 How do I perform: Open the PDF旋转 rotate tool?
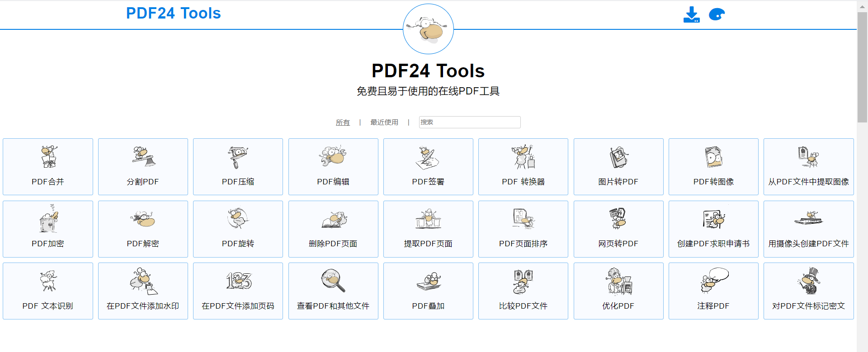point(238,229)
